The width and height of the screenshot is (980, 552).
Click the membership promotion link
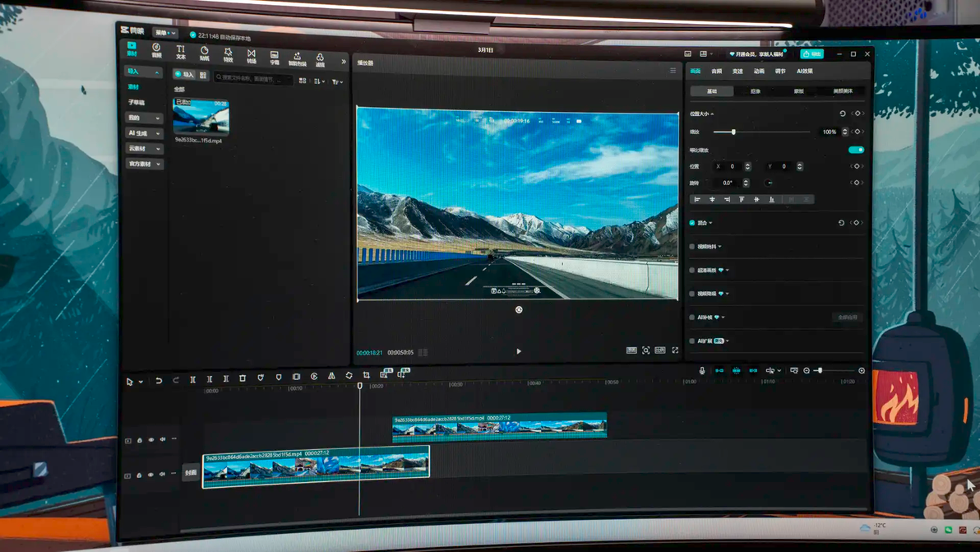(756, 54)
